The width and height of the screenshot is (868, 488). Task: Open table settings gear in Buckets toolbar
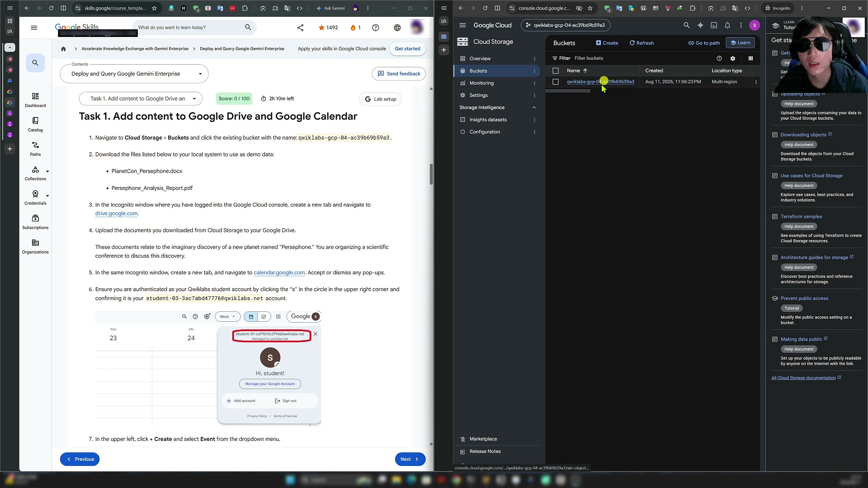pos(733,58)
